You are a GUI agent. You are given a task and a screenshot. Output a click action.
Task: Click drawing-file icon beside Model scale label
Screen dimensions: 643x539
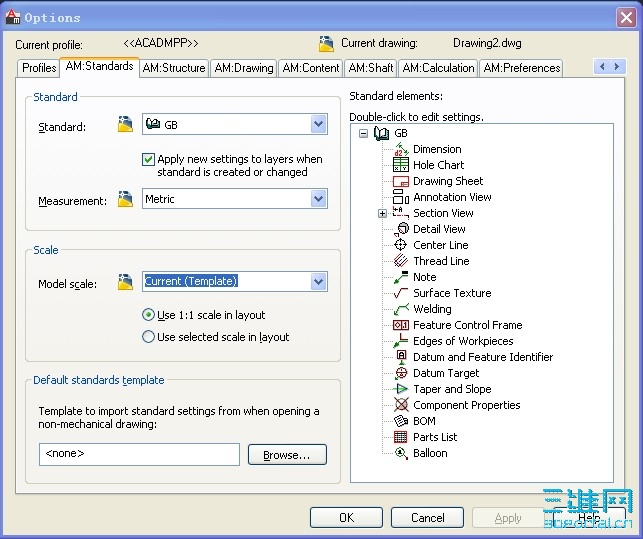click(125, 282)
